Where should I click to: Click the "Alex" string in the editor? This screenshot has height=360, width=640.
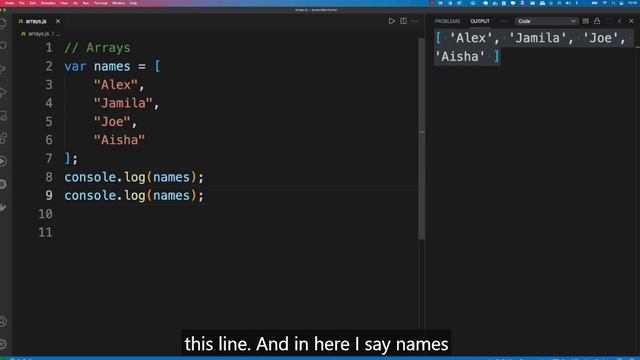click(116, 85)
